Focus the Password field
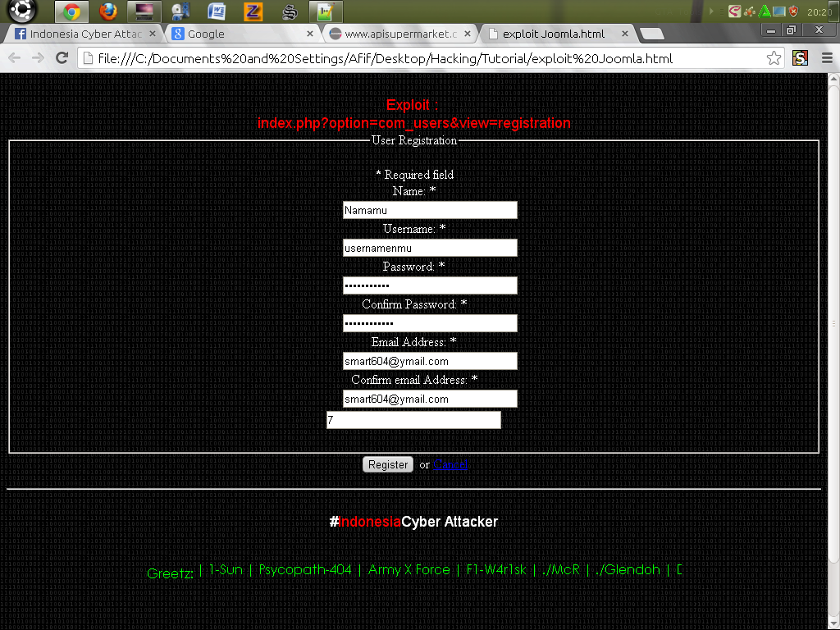This screenshot has height=630, width=840. (x=430, y=285)
